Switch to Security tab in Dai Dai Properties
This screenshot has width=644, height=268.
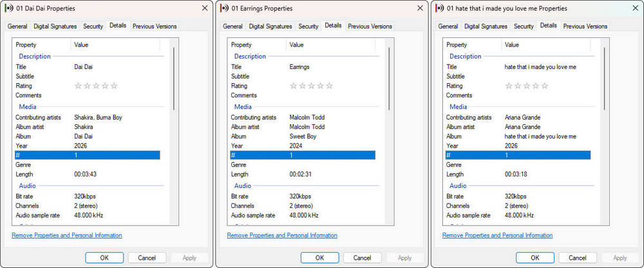tap(93, 26)
